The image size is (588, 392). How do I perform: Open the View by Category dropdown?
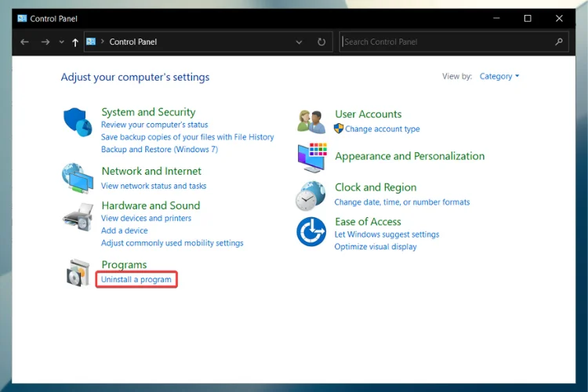coord(499,77)
